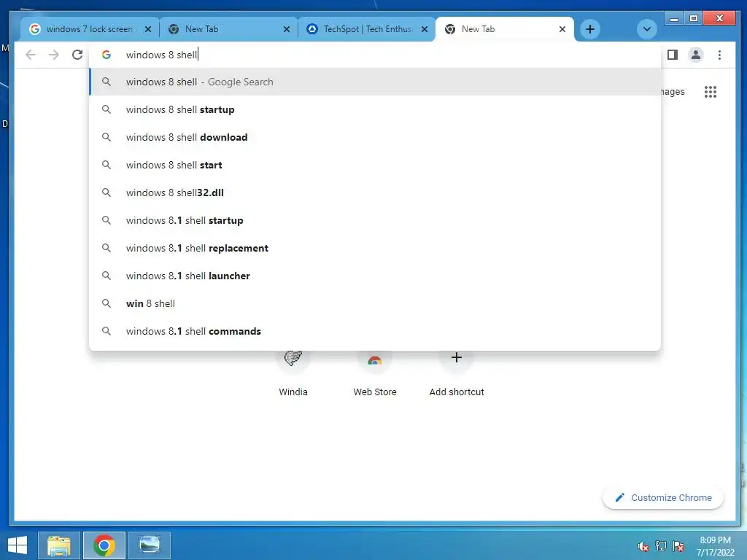747x560 pixels.
Task: Close the first New Tab
Action: pyautogui.click(x=286, y=29)
